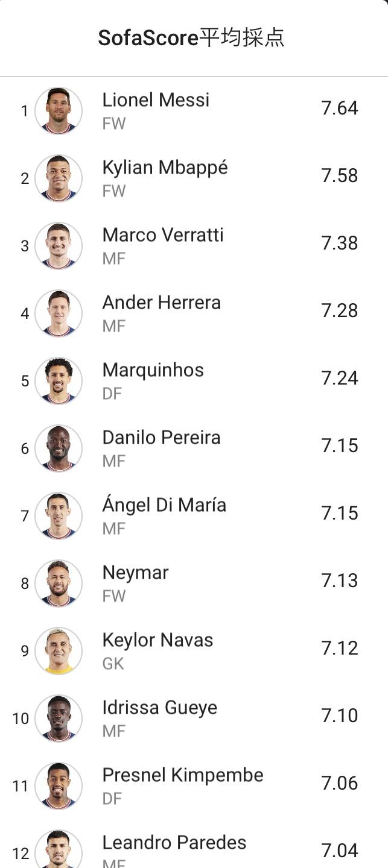Select Ángel Di María's photo
The width and height of the screenshot is (388, 868).
pyautogui.click(x=59, y=515)
